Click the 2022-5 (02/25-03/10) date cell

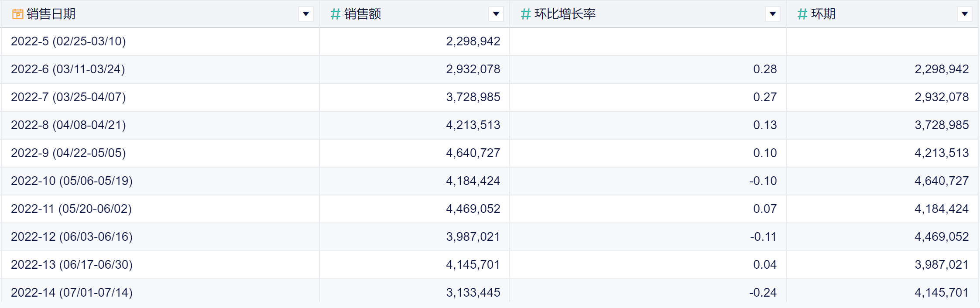click(x=69, y=41)
